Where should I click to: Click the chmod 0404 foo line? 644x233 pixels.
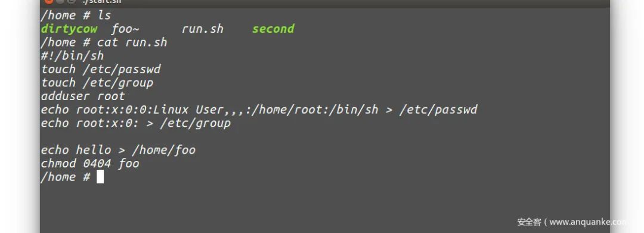point(90,164)
